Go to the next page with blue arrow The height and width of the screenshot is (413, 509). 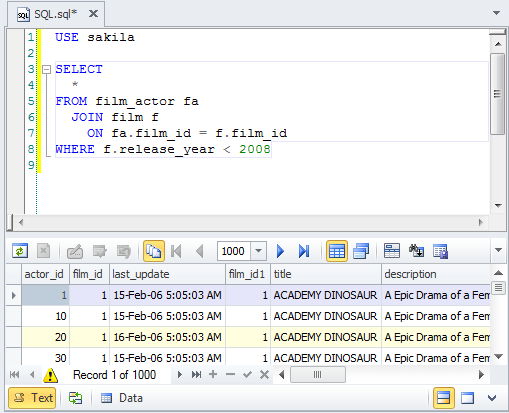(280, 251)
